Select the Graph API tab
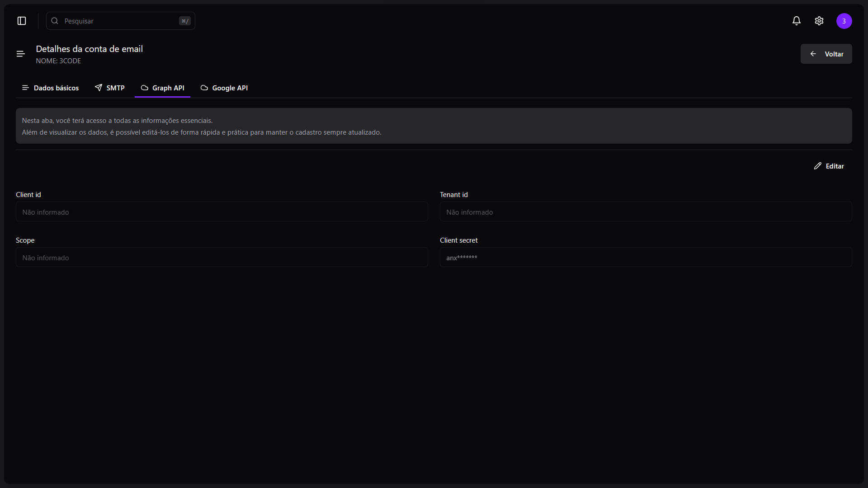868x488 pixels. [x=163, y=88]
